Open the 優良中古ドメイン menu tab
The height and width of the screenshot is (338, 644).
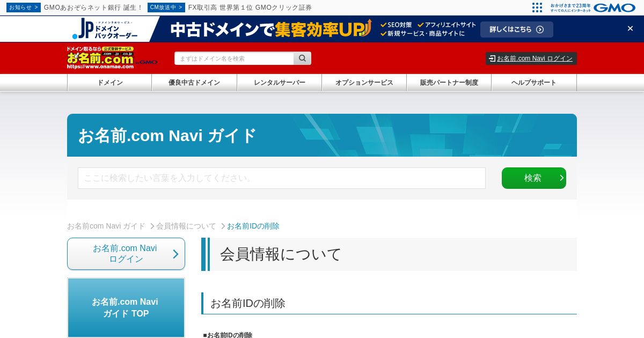click(194, 83)
